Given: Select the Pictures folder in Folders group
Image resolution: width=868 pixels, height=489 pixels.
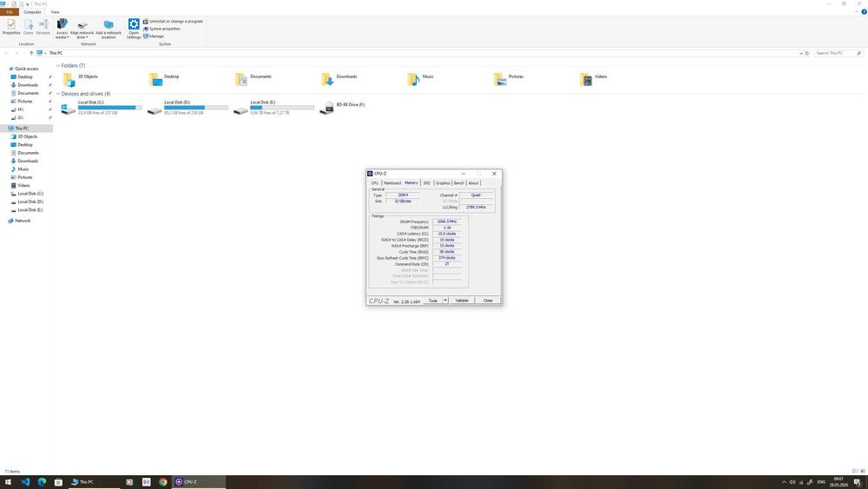Looking at the screenshot, I should coord(500,80).
